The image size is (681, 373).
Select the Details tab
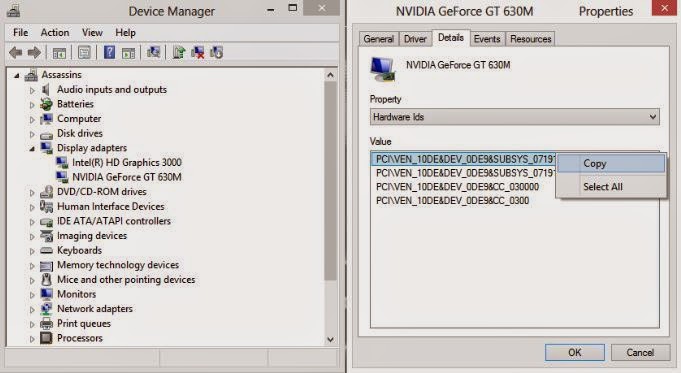(x=450, y=38)
